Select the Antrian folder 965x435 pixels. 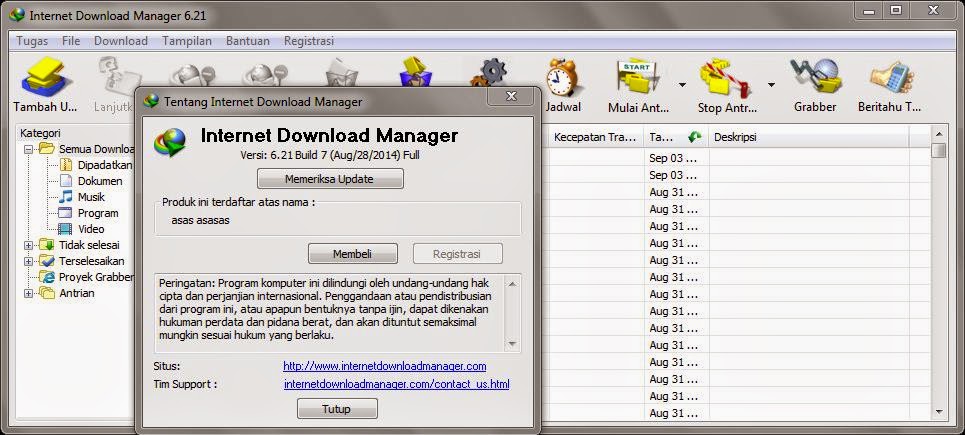(x=66, y=293)
